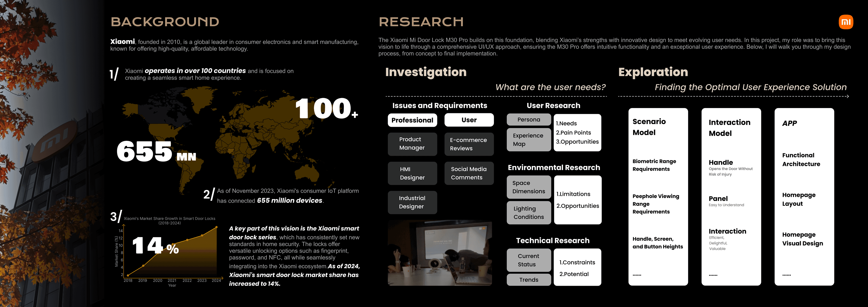Click 'Homepage Layout' text

[799, 199]
